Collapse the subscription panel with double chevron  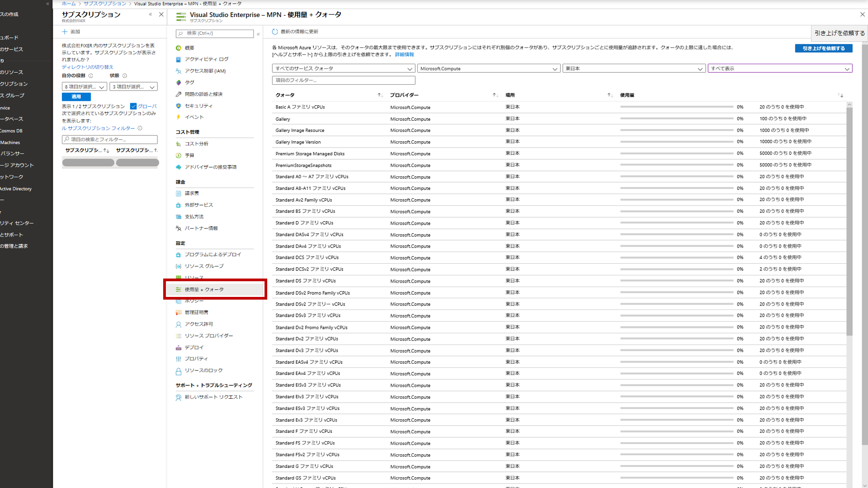click(151, 14)
